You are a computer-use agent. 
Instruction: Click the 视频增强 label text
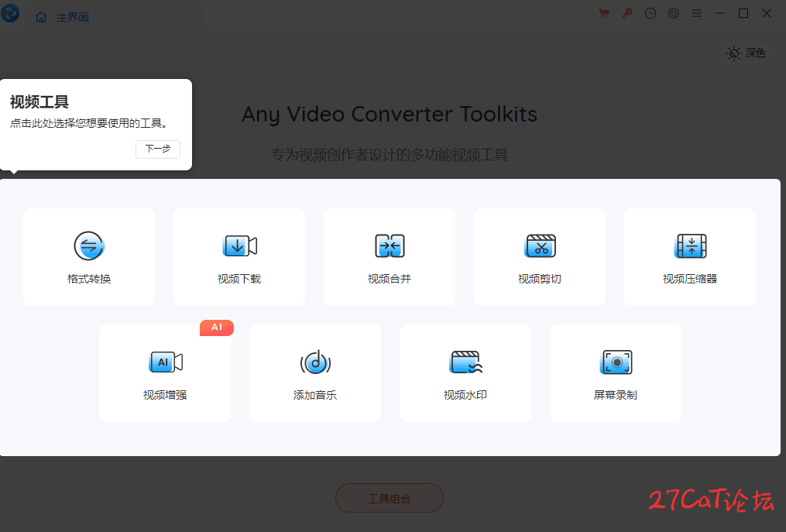pos(165,395)
